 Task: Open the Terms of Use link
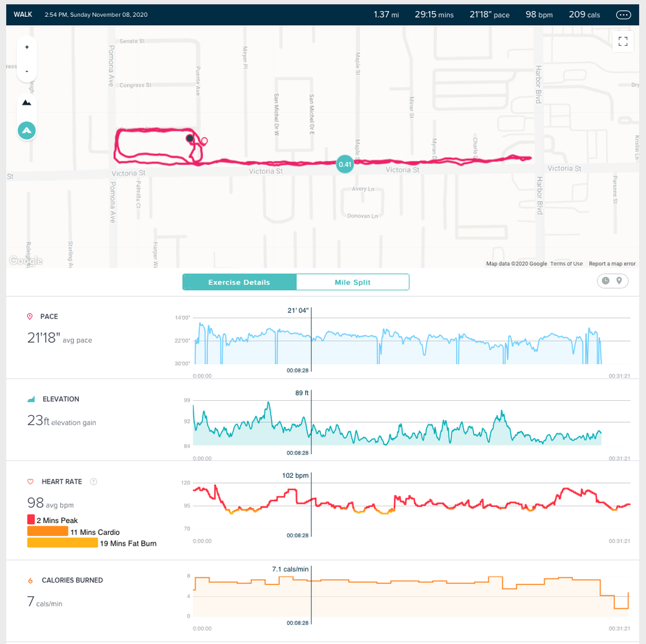pos(566,264)
